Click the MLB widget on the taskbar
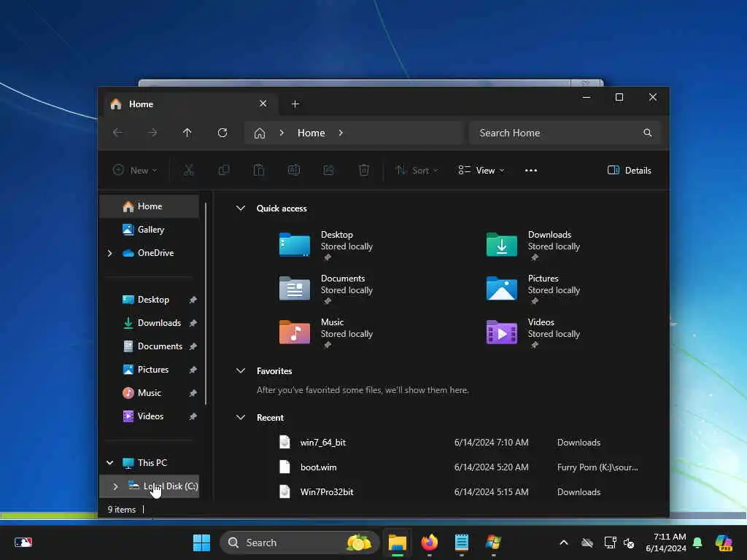Viewport: 747px width, 560px height. click(23, 542)
